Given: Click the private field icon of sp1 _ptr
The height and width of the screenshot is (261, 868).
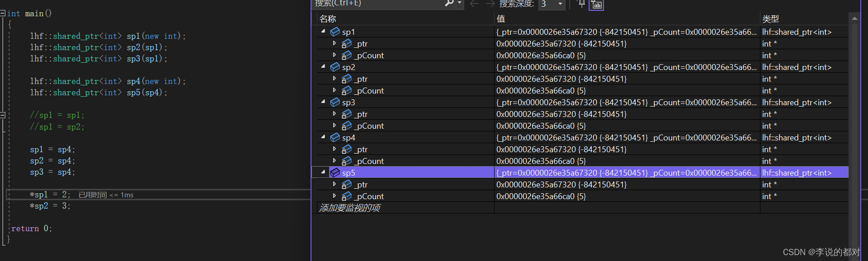Looking at the screenshot, I should [x=347, y=43].
